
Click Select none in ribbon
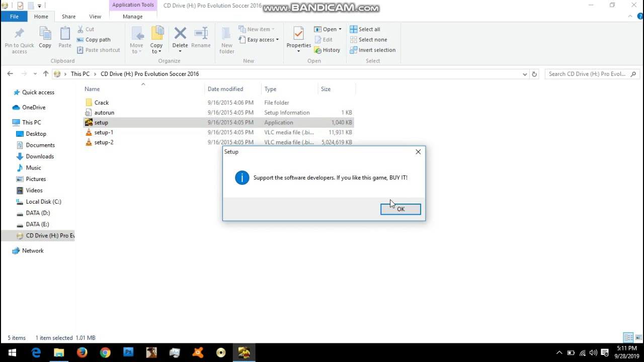click(368, 40)
